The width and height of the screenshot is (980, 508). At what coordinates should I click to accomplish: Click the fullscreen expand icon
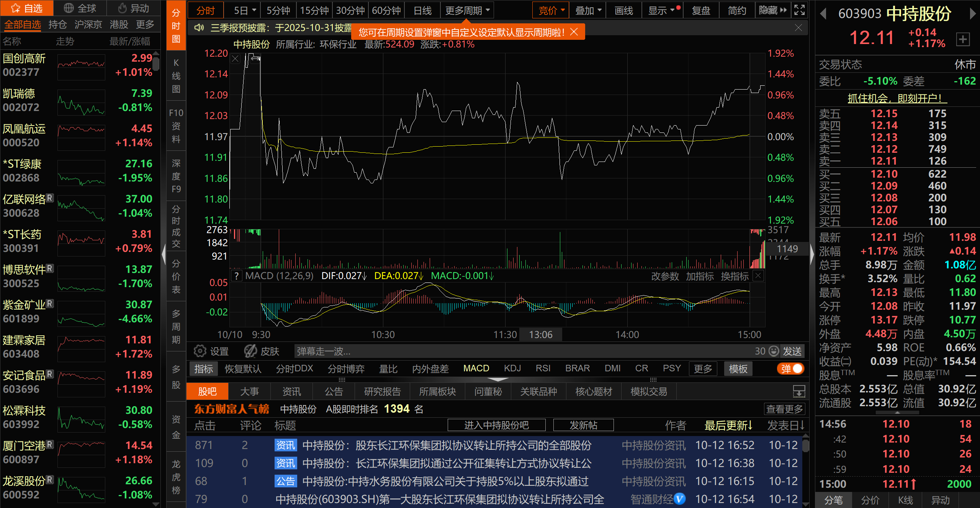(800, 10)
